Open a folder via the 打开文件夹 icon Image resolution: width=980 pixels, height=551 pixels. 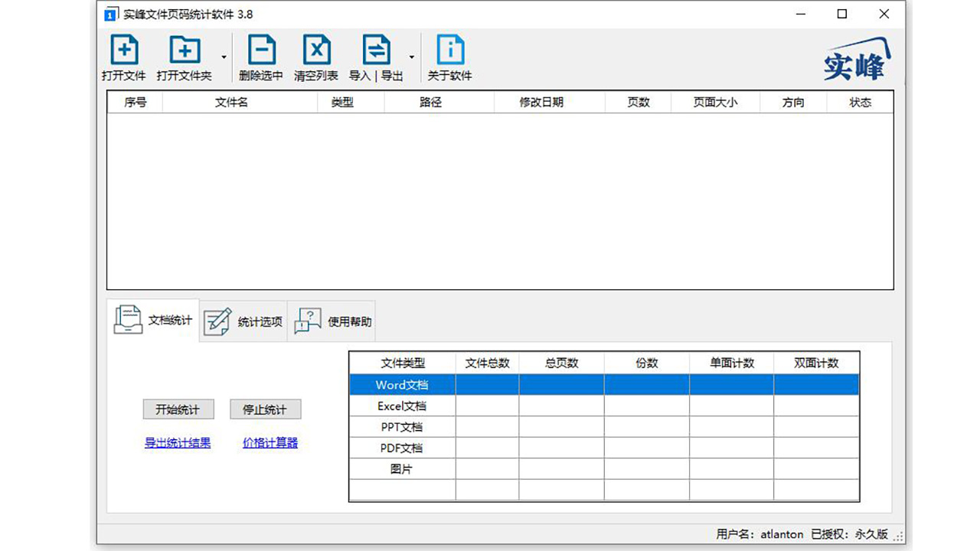184,48
